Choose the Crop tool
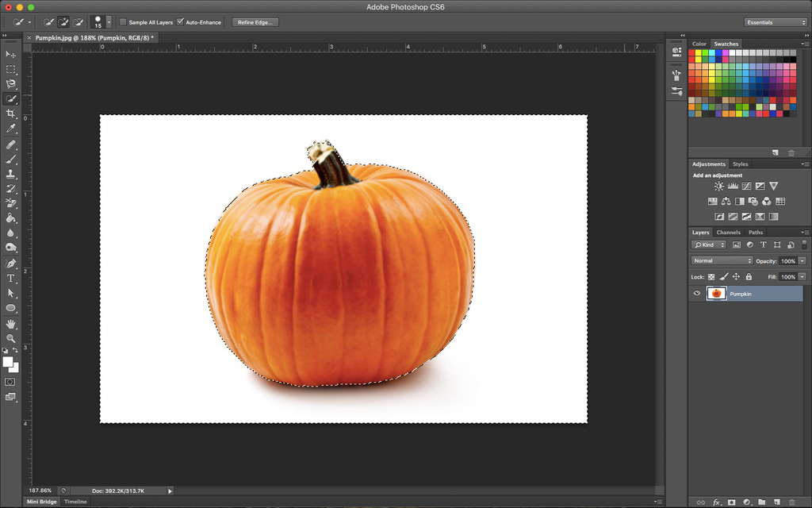The image size is (812, 508). (x=11, y=114)
